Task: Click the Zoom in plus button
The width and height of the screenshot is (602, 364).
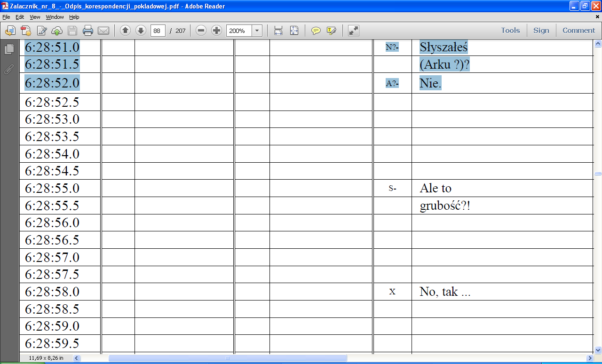Action: point(216,31)
